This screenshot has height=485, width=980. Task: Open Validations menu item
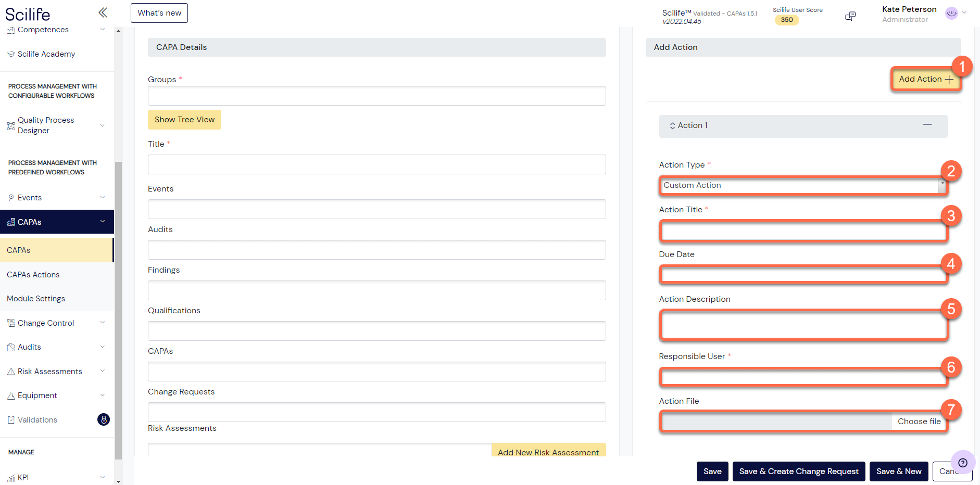[37, 420]
